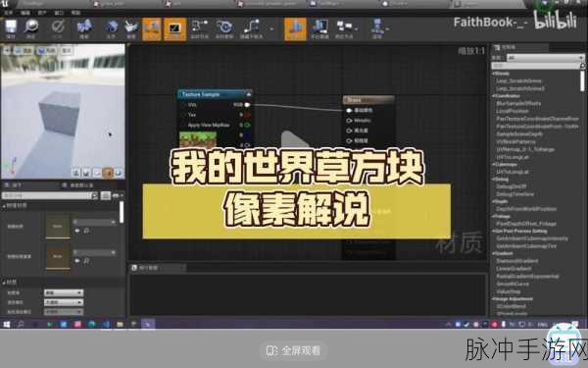The width and height of the screenshot is (588, 368).
Task: Toggle the Live Update toolbar button
Action: 224,28
